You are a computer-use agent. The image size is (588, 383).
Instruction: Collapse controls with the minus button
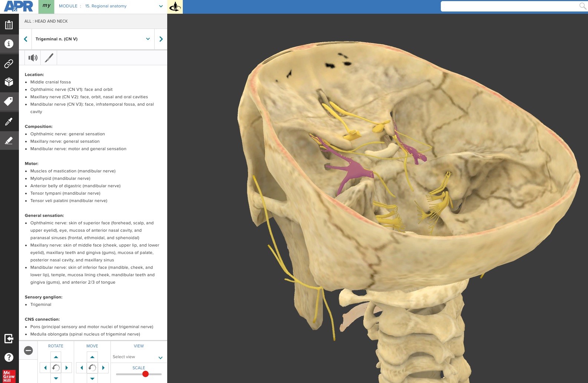pyautogui.click(x=29, y=350)
